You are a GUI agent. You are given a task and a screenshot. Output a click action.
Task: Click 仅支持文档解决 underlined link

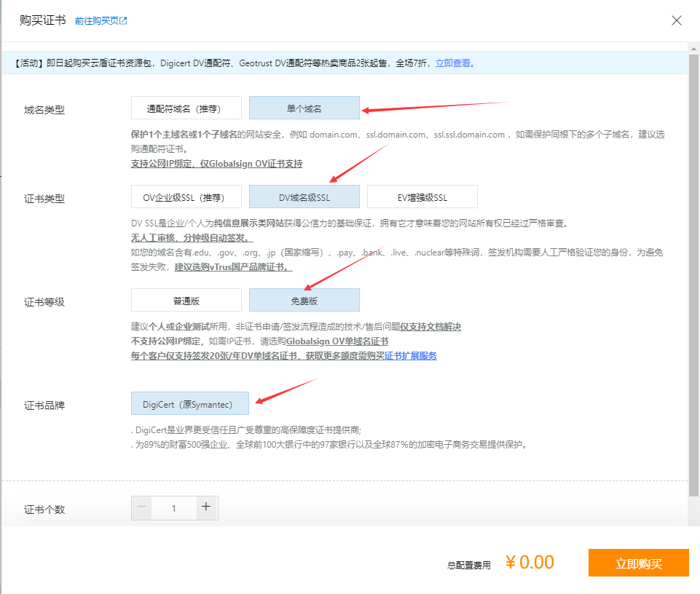430,327
